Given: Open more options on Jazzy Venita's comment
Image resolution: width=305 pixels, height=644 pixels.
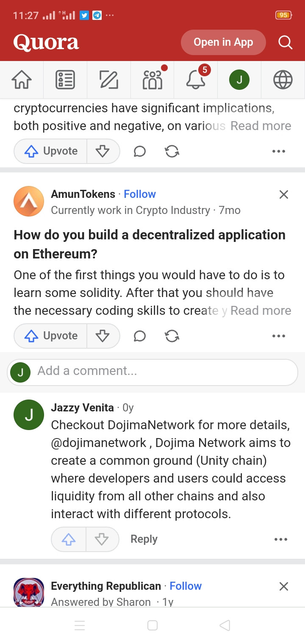Looking at the screenshot, I should (280, 539).
